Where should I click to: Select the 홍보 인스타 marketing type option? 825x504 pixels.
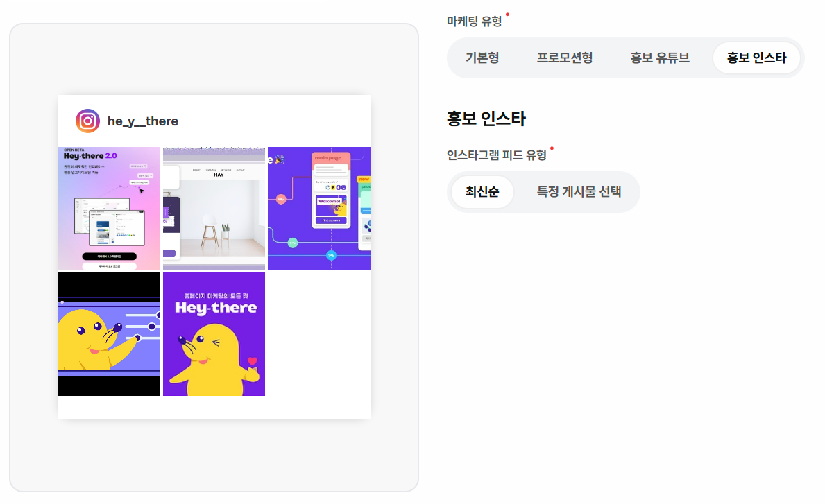point(756,58)
